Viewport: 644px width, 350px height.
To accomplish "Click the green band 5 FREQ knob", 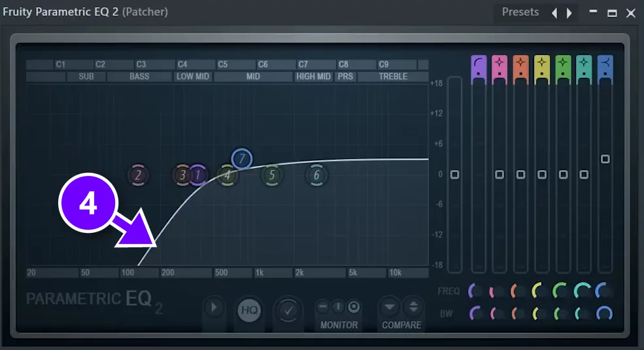I will pos(560,290).
